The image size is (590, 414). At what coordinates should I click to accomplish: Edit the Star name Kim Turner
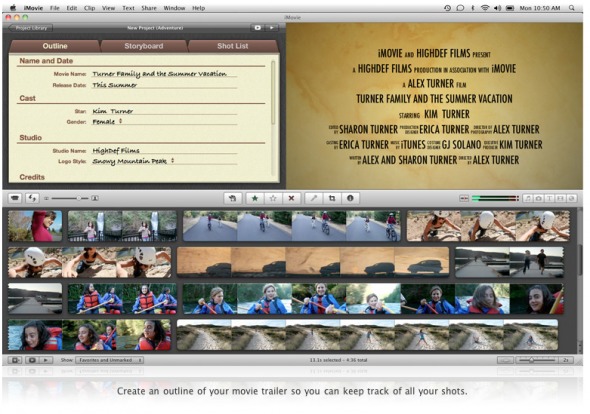[x=164, y=111]
